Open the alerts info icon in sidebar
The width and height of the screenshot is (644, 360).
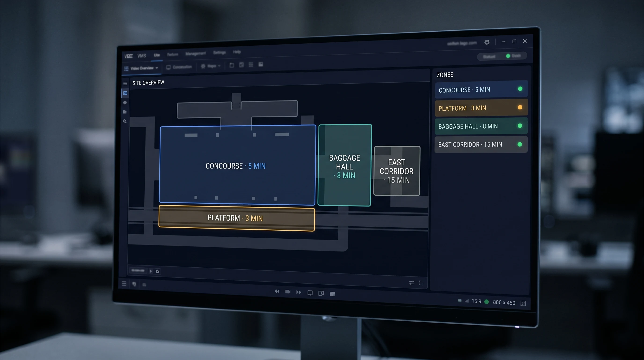[125, 103]
